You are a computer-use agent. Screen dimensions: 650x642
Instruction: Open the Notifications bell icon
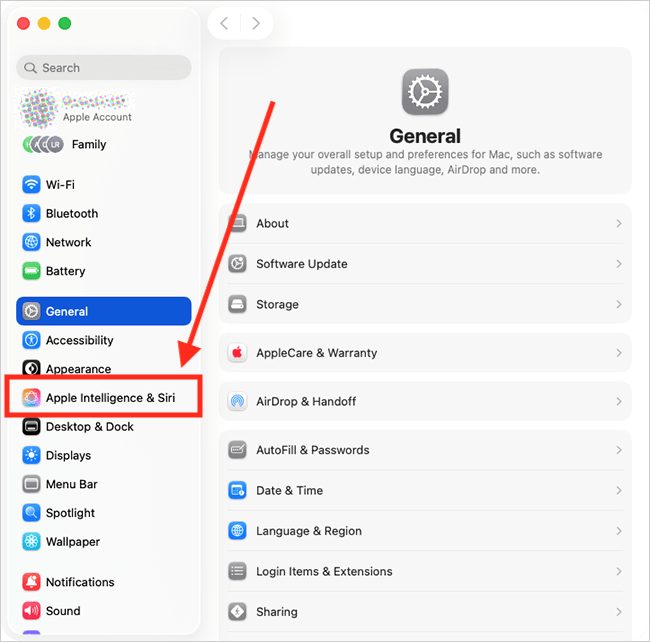coord(31,582)
